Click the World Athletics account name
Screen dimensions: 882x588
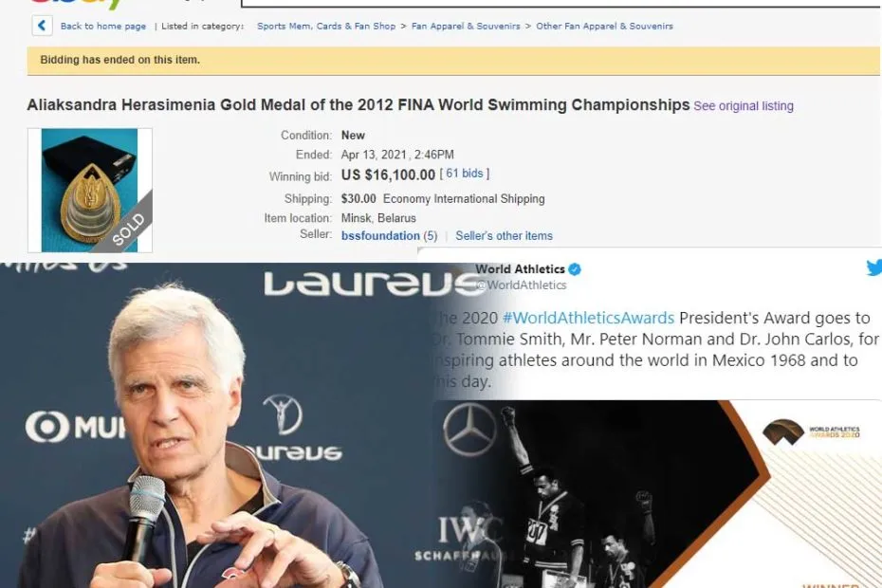(x=520, y=269)
